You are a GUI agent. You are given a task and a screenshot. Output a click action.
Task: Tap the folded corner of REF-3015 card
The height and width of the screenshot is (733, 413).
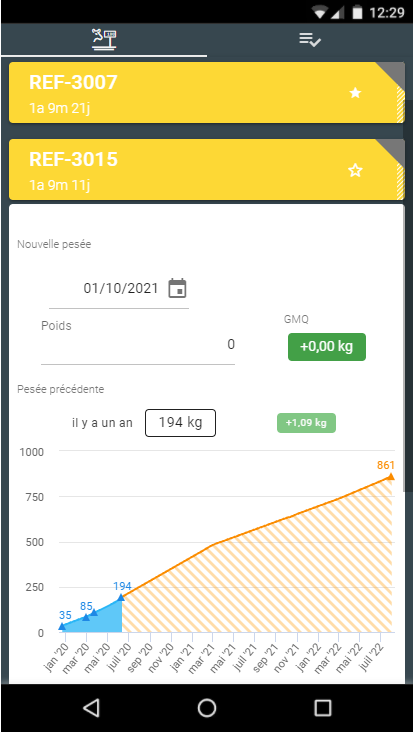click(x=393, y=151)
